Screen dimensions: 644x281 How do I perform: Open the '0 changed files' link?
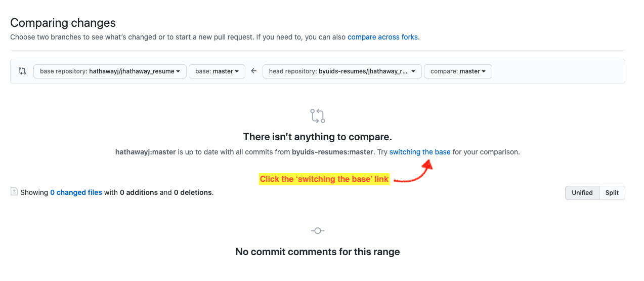coord(76,192)
